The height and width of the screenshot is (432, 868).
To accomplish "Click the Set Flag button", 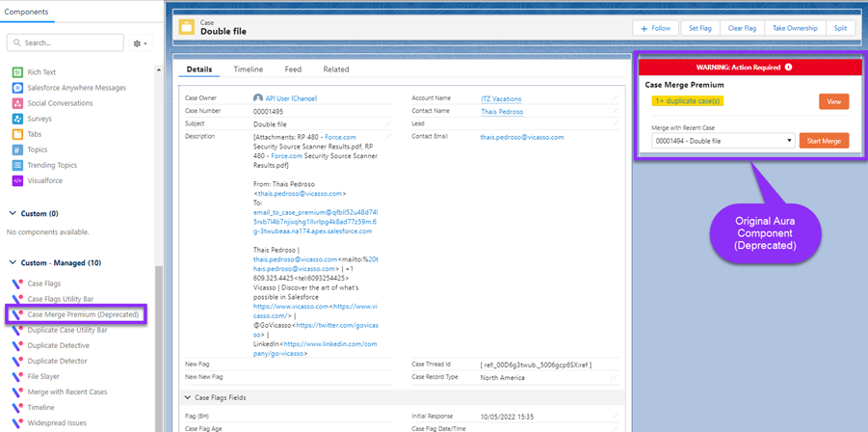I will coord(699,28).
